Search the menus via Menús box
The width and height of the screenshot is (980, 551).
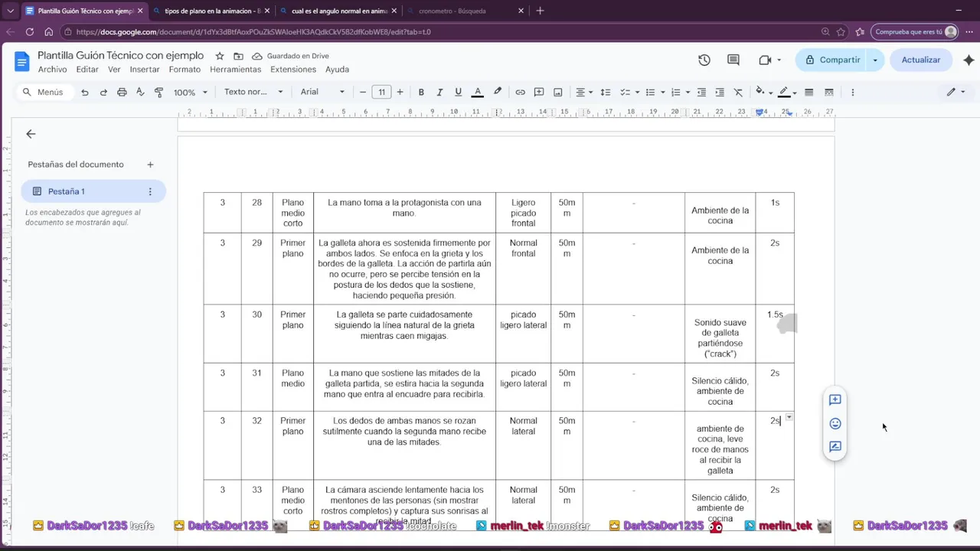coord(44,92)
